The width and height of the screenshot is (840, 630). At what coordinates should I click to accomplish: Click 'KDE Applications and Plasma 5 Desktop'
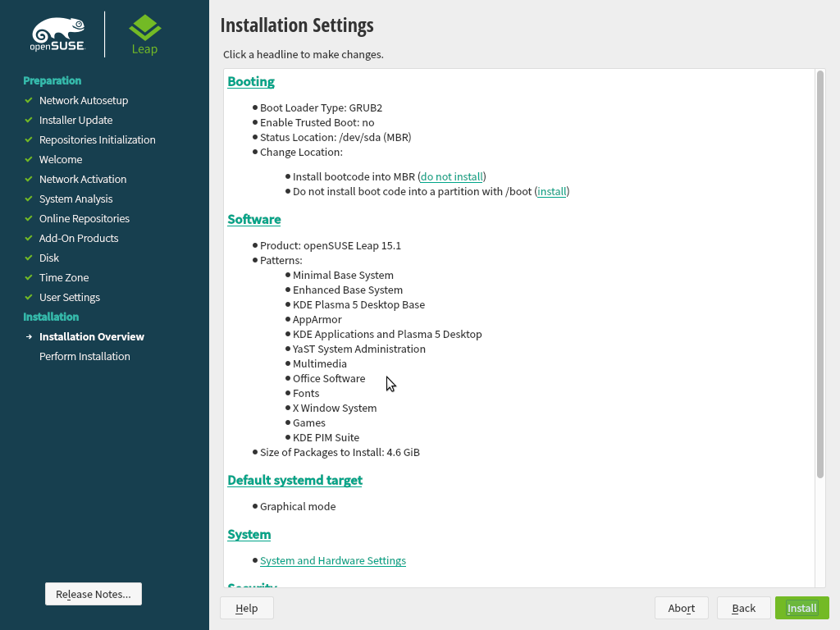[387, 335]
